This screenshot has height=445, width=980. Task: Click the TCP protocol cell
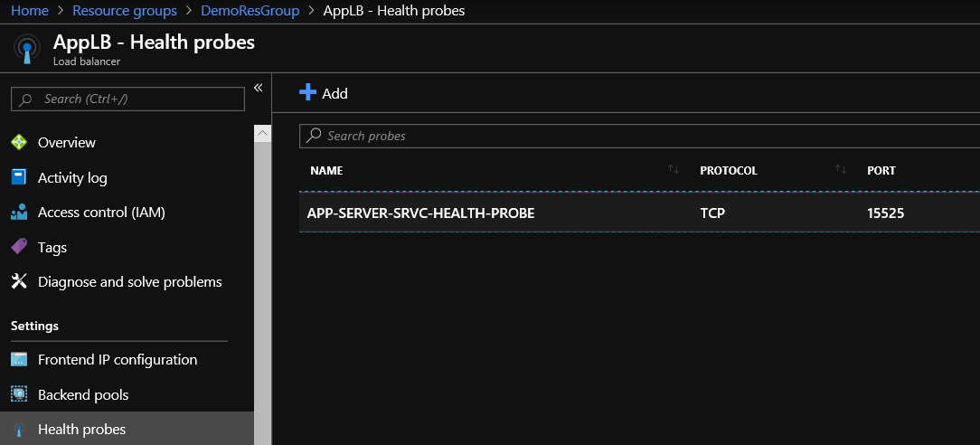pyautogui.click(x=712, y=213)
